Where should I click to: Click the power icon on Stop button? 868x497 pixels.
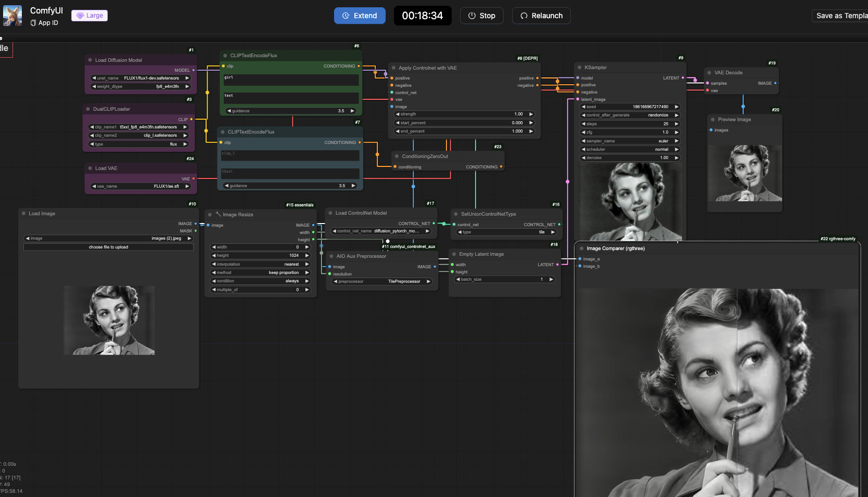pyautogui.click(x=472, y=16)
